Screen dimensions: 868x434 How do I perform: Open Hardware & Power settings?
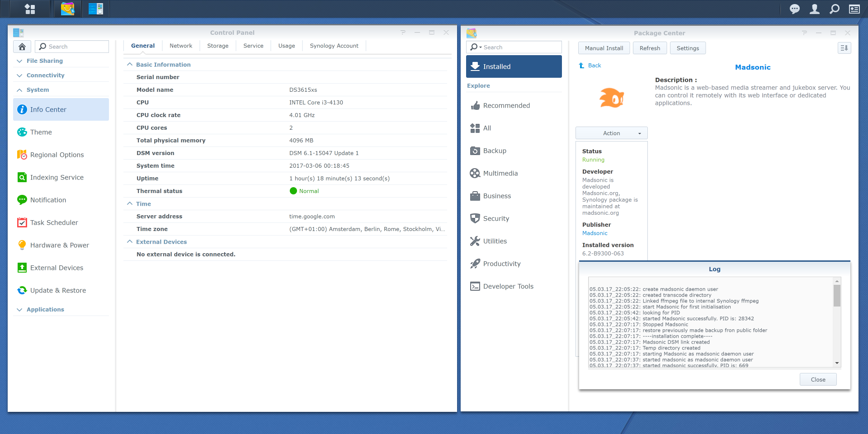59,245
